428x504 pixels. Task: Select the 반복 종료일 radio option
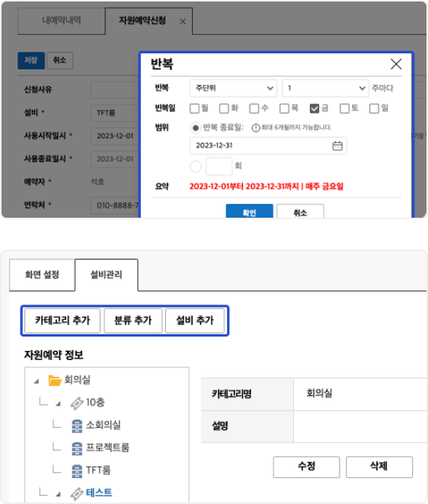point(196,128)
